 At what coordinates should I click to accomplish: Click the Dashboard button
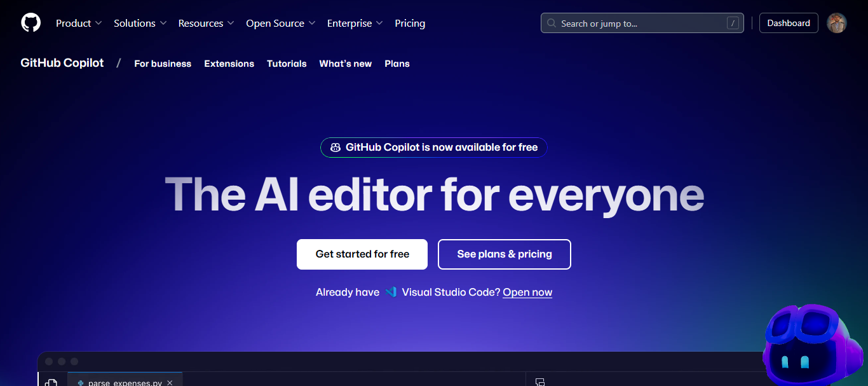click(789, 23)
